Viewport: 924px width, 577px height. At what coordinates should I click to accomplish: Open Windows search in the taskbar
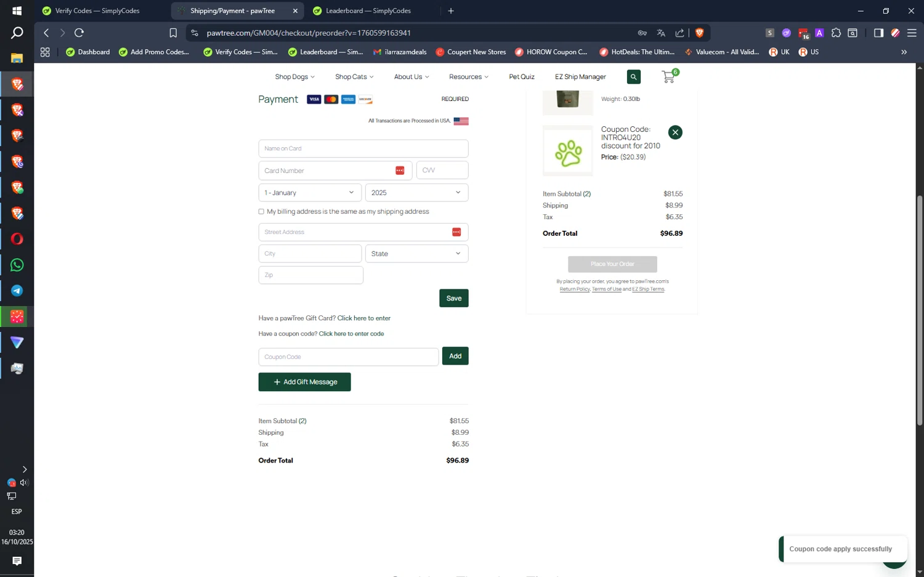click(17, 33)
